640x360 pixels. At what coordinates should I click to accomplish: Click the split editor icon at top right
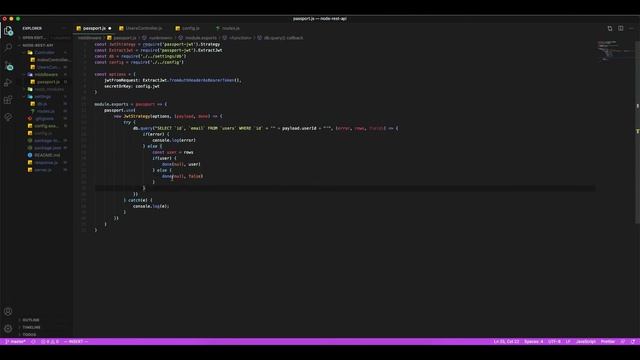pos(620,28)
